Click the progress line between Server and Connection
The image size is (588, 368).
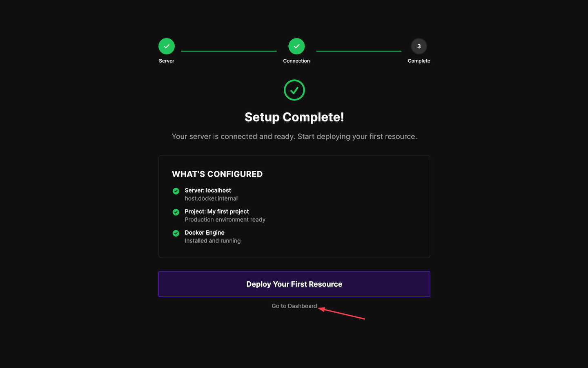(x=229, y=51)
